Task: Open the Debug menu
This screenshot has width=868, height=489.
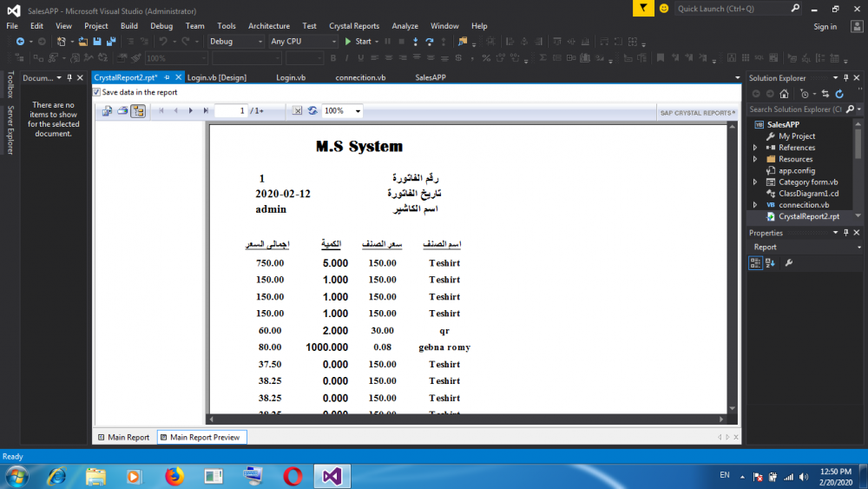Action: [161, 26]
